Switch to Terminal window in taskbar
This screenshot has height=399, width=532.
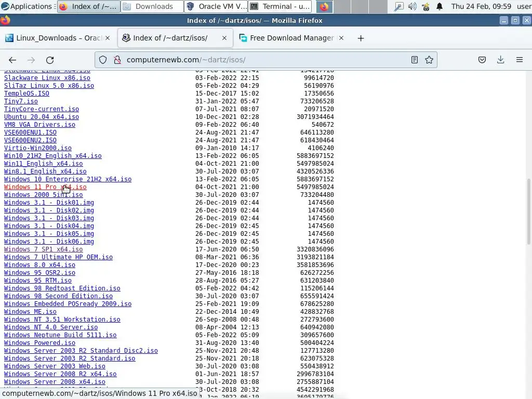tap(280, 6)
